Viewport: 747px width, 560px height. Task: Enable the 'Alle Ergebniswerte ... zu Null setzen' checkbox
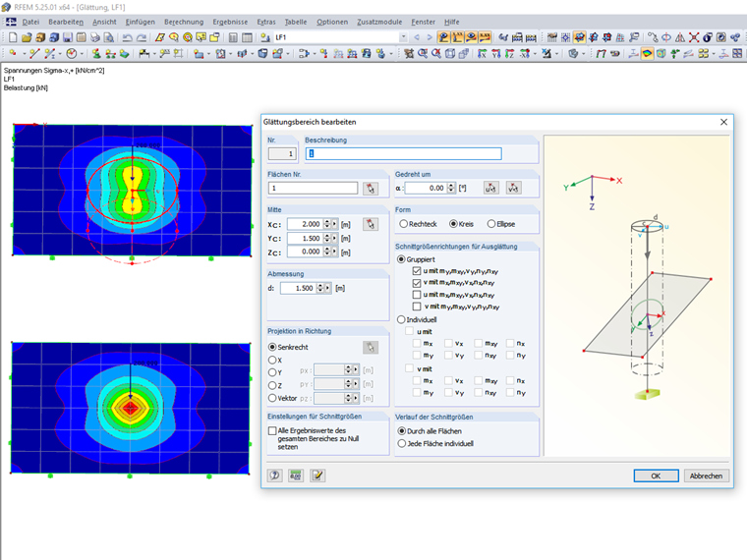272,430
